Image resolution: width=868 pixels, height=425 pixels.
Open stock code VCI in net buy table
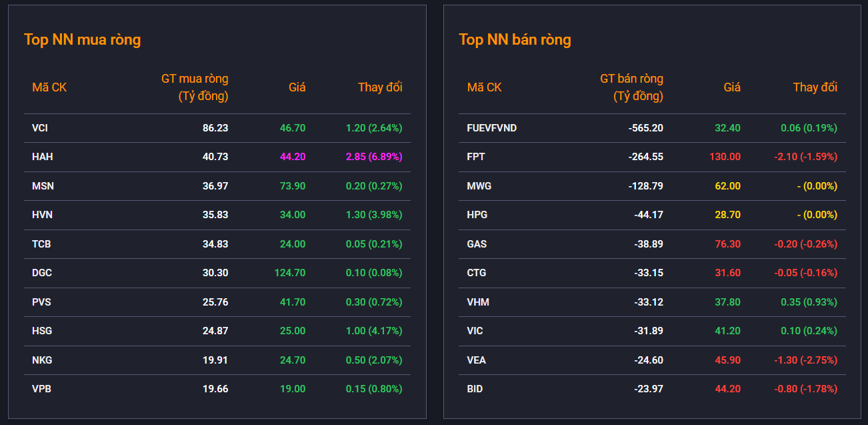point(39,128)
